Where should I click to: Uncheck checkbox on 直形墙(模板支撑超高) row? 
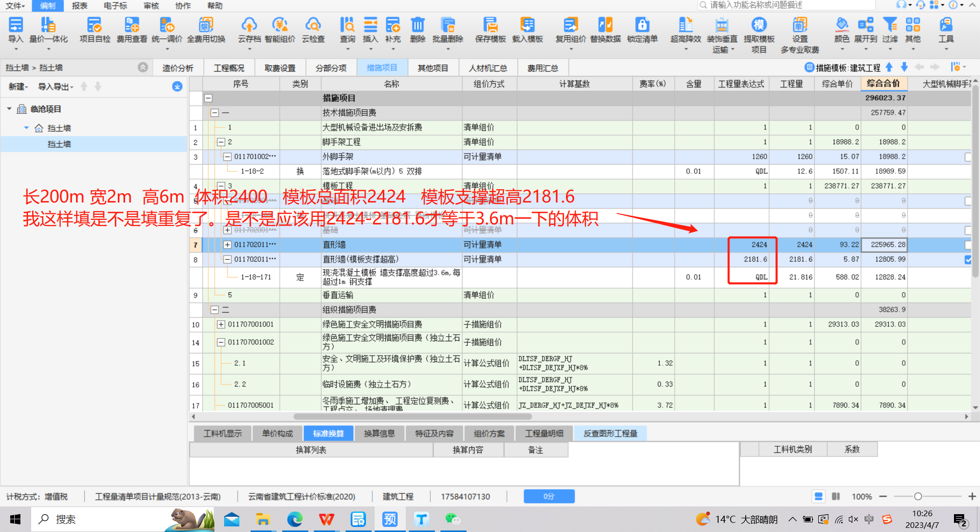pos(968,260)
